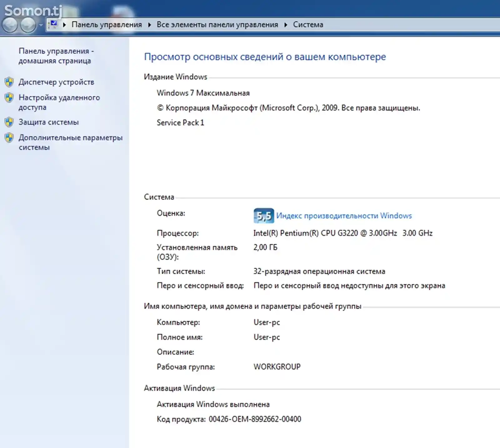Select the 2,00 ГБ installed memory value
The width and height of the screenshot is (500, 448).
click(265, 248)
